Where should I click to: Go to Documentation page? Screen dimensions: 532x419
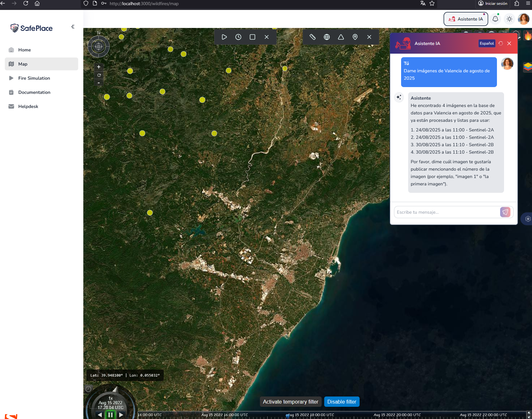point(34,92)
